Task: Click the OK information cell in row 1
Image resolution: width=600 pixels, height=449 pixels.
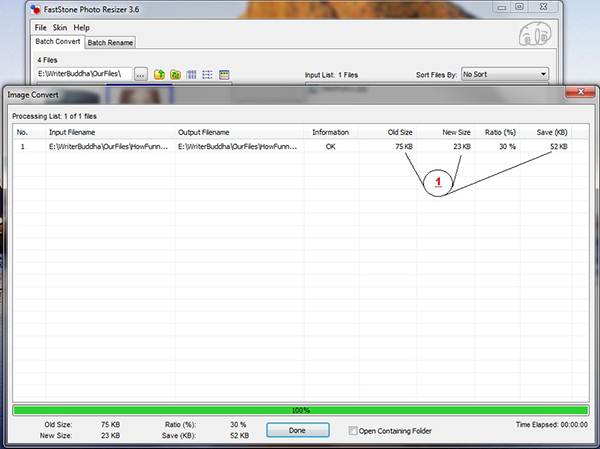Action: click(331, 147)
